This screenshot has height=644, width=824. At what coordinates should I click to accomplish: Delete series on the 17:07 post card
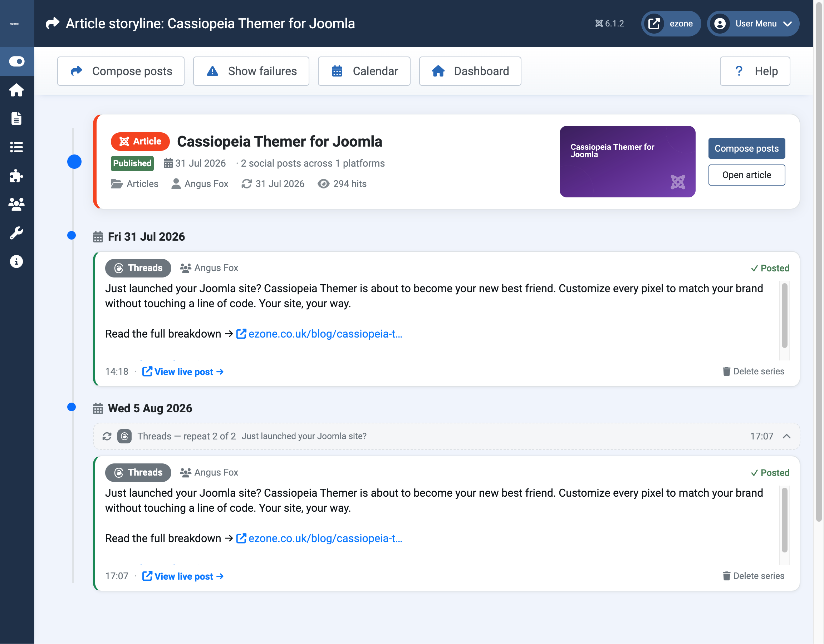[x=754, y=576]
